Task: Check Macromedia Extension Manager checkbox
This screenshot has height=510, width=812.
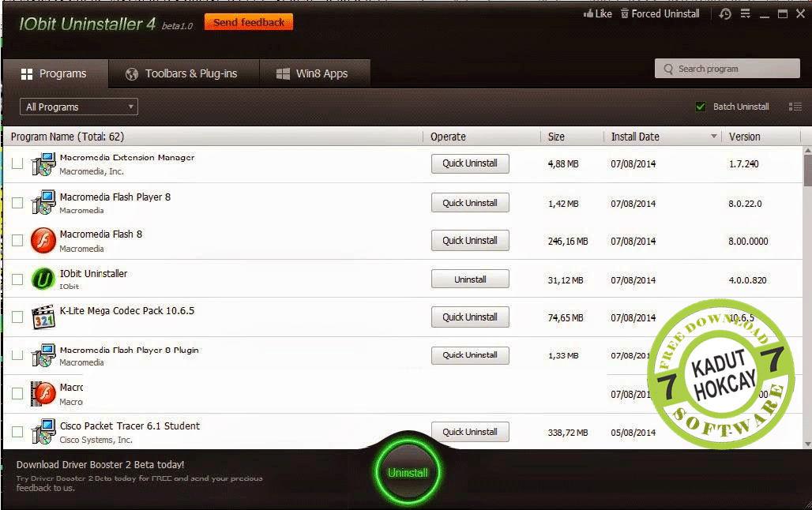Action: click(17, 163)
